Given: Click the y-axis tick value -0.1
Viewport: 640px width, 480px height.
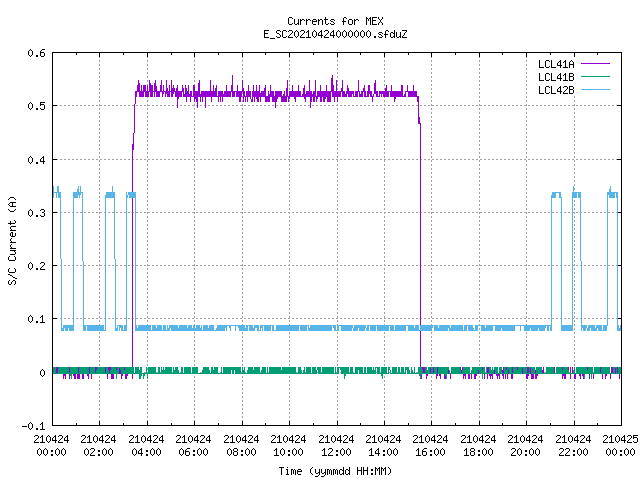Looking at the screenshot, I should tap(33, 426).
